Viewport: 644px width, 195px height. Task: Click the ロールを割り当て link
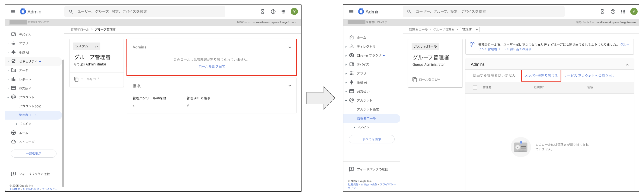211,67
